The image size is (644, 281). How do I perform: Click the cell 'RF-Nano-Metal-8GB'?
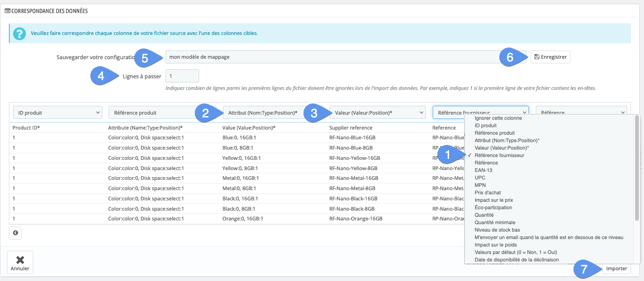pyautogui.click(x=352, y=188)
